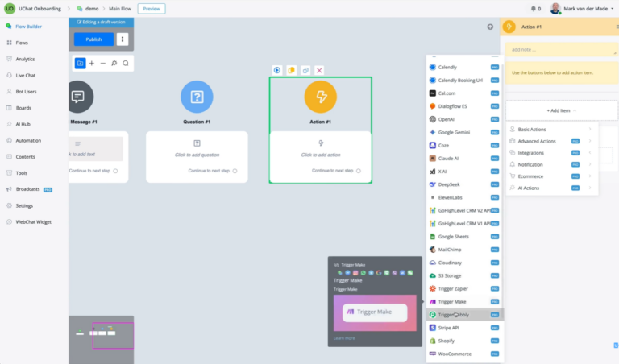Click the play icon above Action #1
The width and height of the screenshot is (619, 364).
(277, 70)
